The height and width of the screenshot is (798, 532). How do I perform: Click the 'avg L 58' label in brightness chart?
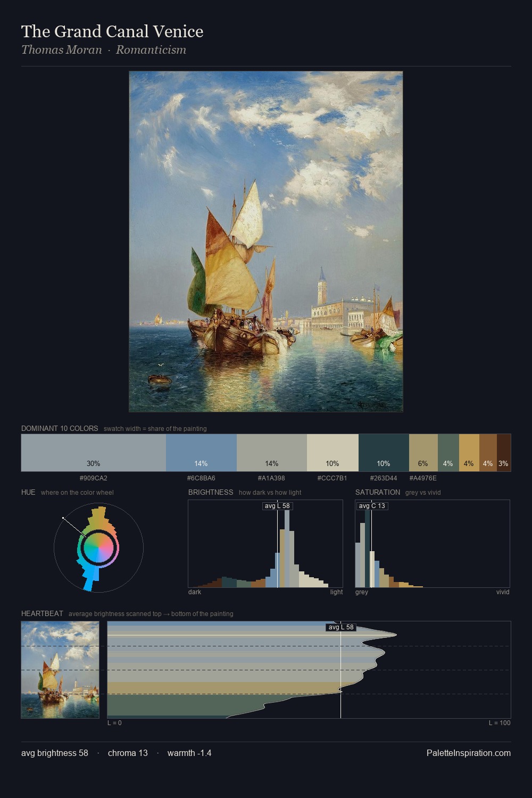click(278, 506)
